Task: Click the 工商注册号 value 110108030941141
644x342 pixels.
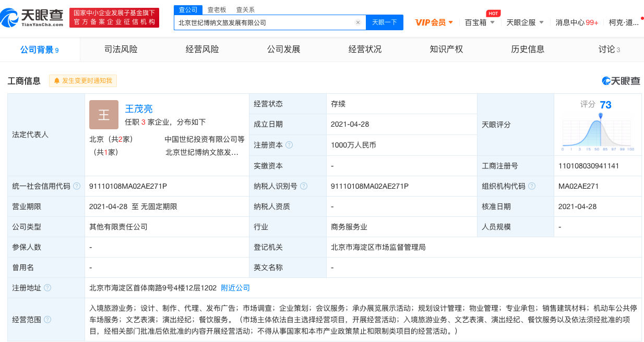Action: 589,166
